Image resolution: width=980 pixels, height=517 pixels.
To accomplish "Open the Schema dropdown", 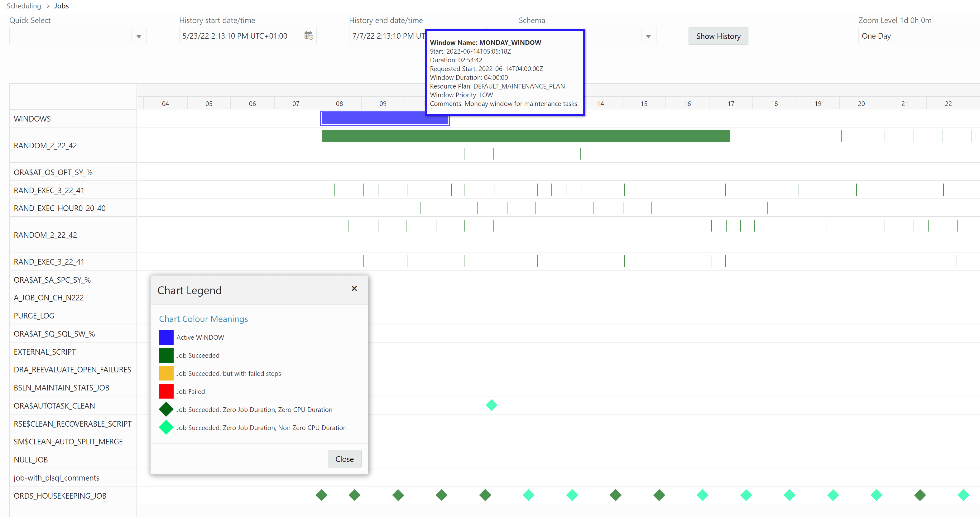I will [648, 36].
